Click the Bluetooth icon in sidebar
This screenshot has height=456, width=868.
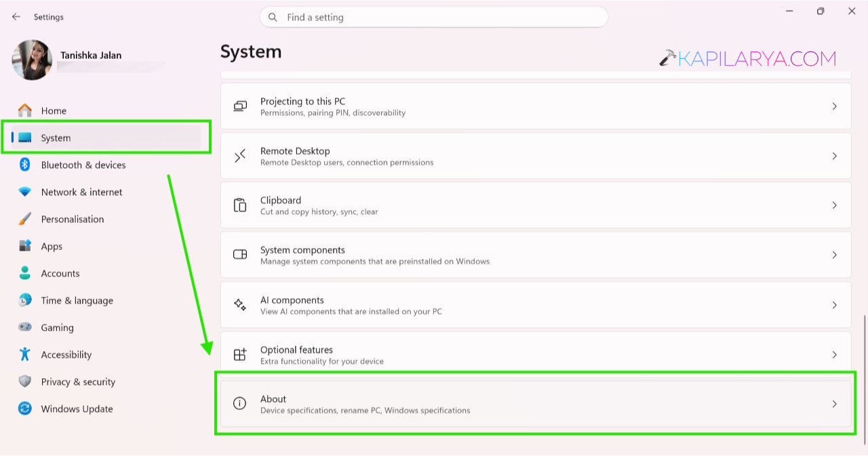[25, 165]
